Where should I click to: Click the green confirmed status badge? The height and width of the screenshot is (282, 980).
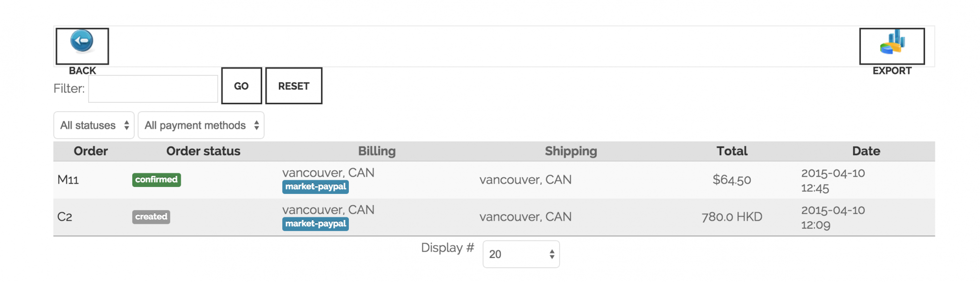156,180
